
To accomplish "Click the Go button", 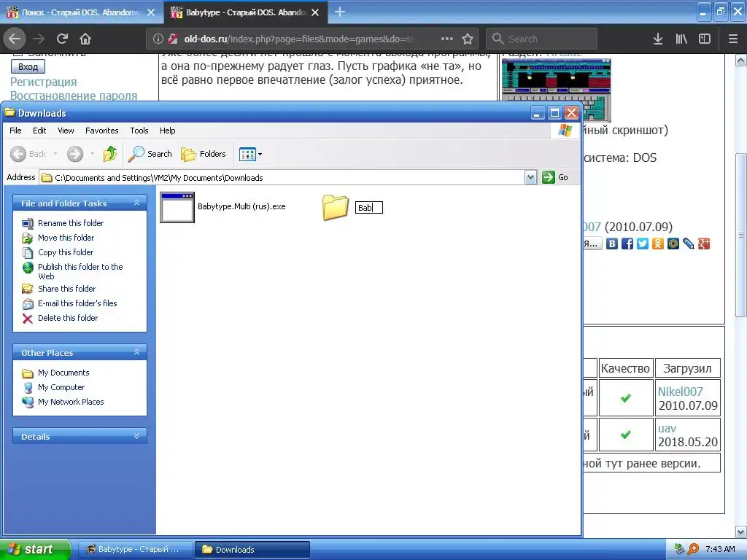I will tap(555, 177).
